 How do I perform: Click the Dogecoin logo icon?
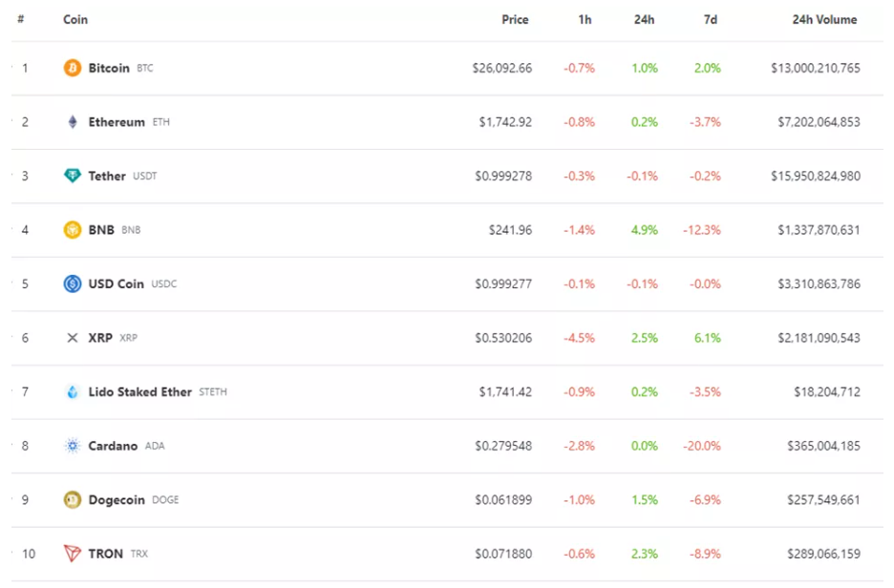(72, 499)
